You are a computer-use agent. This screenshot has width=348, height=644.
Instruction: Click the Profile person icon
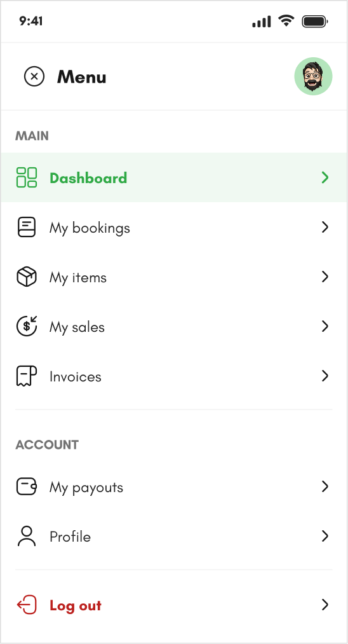click(x=27, y=537)
